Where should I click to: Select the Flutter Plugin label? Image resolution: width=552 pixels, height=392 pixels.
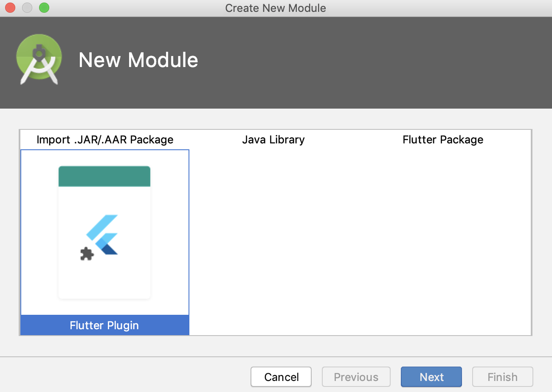pyautogui.click(x=104, y=325)
